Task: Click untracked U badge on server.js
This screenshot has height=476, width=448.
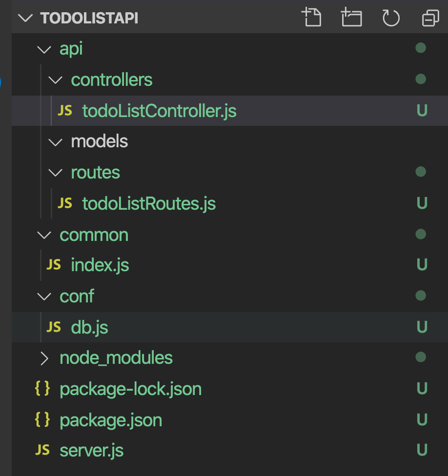Action: [422, 450]
